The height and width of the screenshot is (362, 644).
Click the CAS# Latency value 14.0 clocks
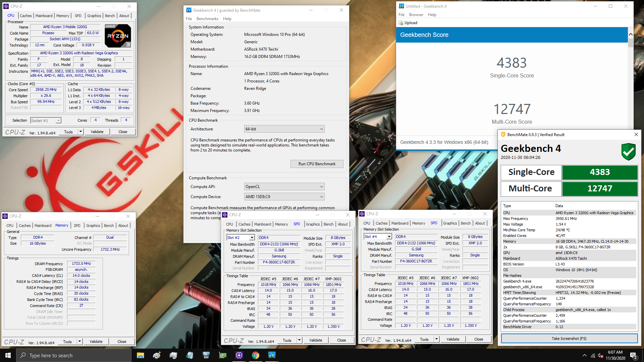tap(81, 276)
